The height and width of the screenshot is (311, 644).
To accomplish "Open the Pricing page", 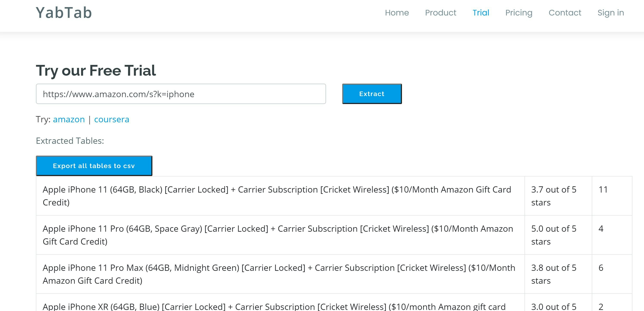I will (519, 13).
